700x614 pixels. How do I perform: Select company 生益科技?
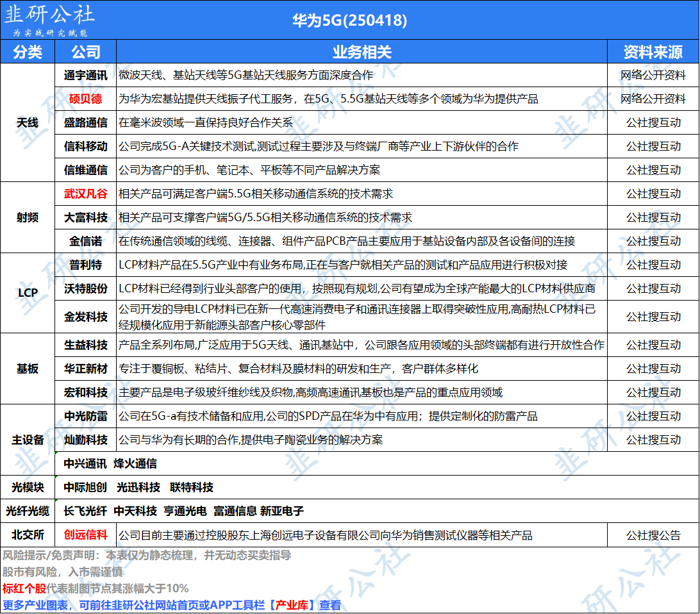point(86,345)
